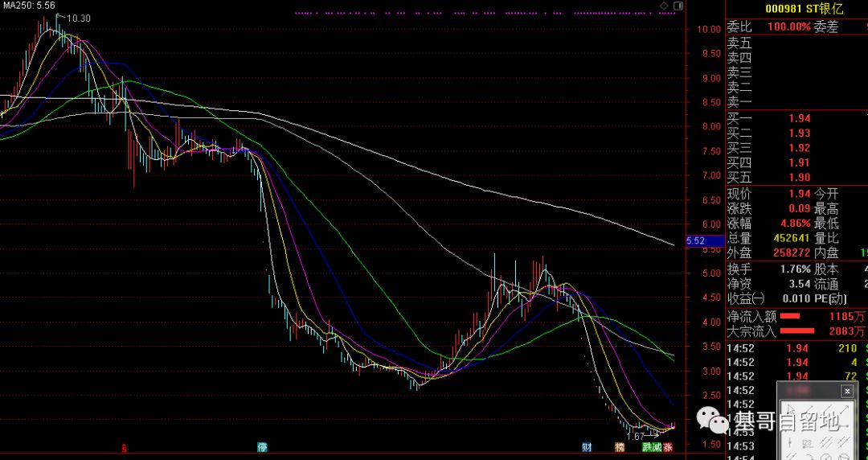
Task: Select the 123 measurement tool
Action: (809, 443)
